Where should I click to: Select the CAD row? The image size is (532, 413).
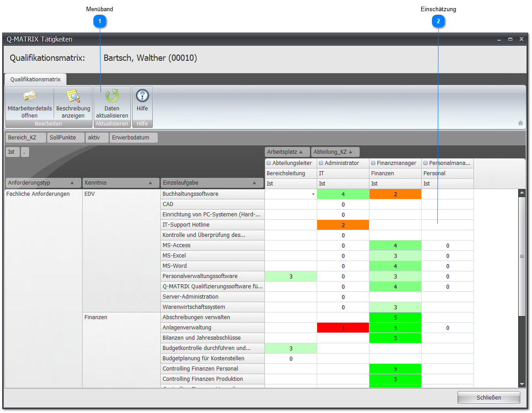point(212,204)
